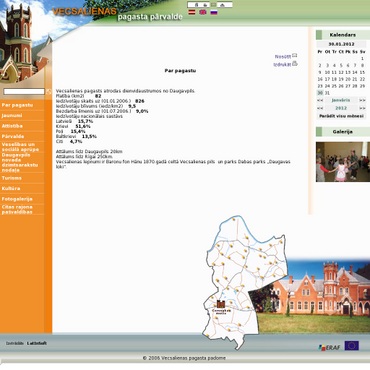This screenshot has height=370, width=370.
Task: Open Daugavpils novada dzimtsarakstu nodaļa item
Action: 20,163
